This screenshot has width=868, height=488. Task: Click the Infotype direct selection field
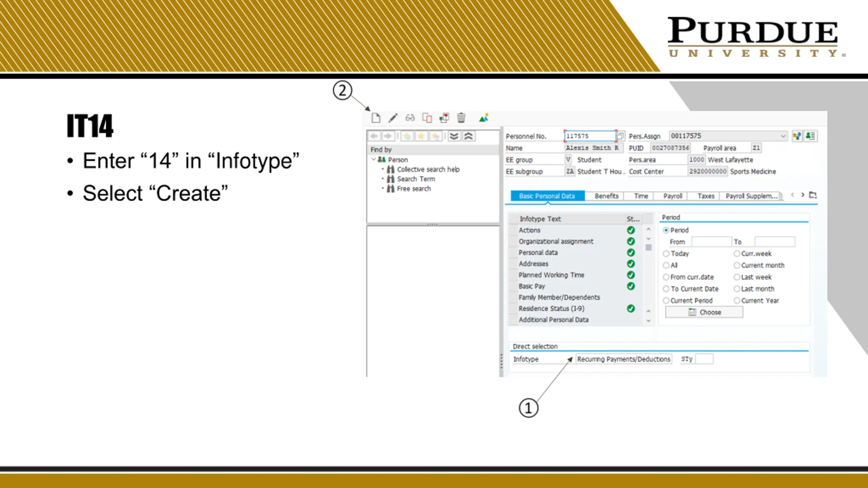[623, 359]
